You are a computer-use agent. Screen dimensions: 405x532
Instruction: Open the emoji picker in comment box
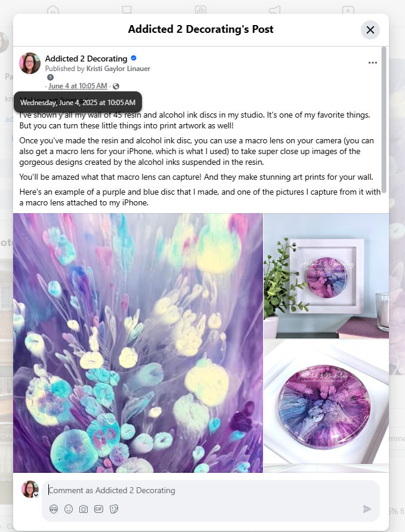pyautogui.click(x=69, y=509)
